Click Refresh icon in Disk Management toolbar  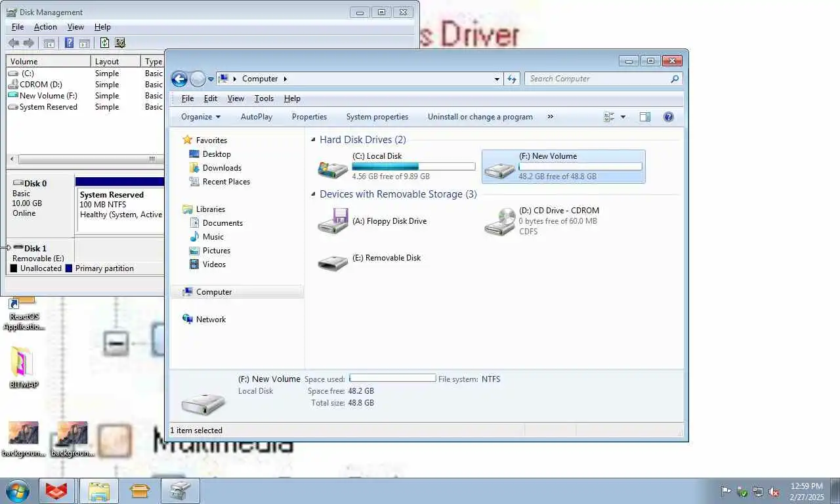[104, 43]
